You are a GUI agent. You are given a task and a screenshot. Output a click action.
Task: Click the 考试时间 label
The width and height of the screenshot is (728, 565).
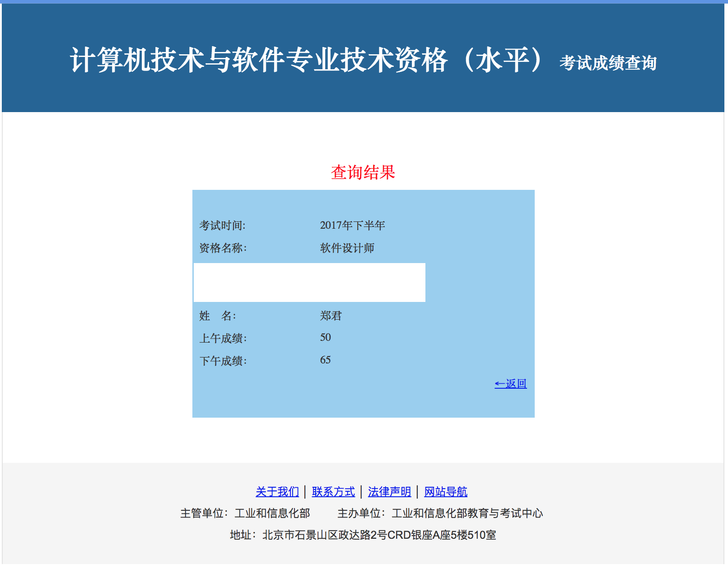tap(223, 226)
